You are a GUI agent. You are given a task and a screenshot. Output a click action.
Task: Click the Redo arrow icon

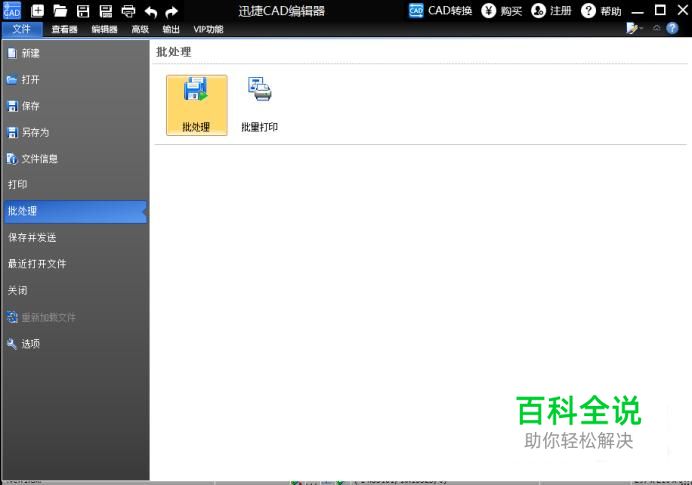171,11
